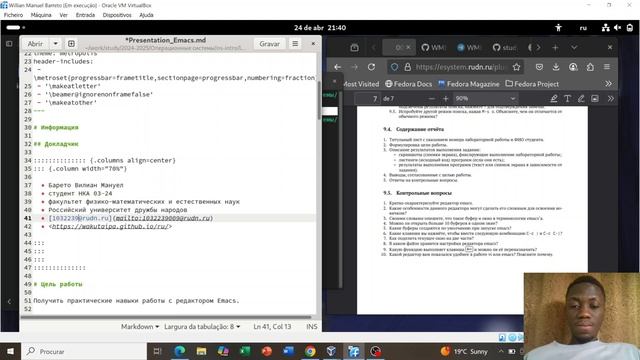This screenshot has height=360, width=640.
Task: Open the Firefox application menu
Action: pos(607,67)
